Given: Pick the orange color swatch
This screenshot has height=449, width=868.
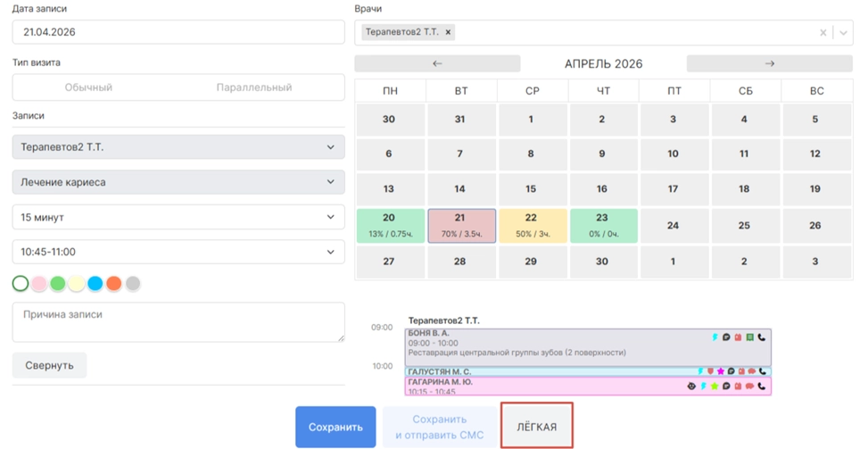Looking at the screenshot, I should click(x=113, y=284).
